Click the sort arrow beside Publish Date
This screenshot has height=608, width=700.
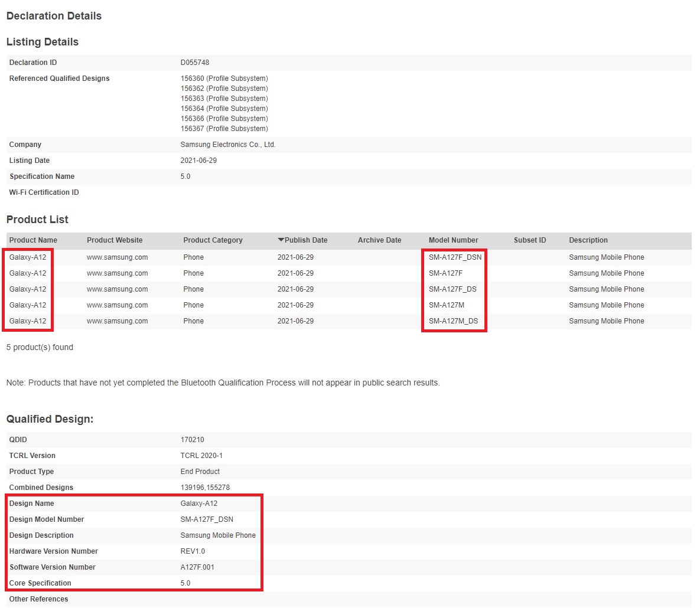point(281,240)
